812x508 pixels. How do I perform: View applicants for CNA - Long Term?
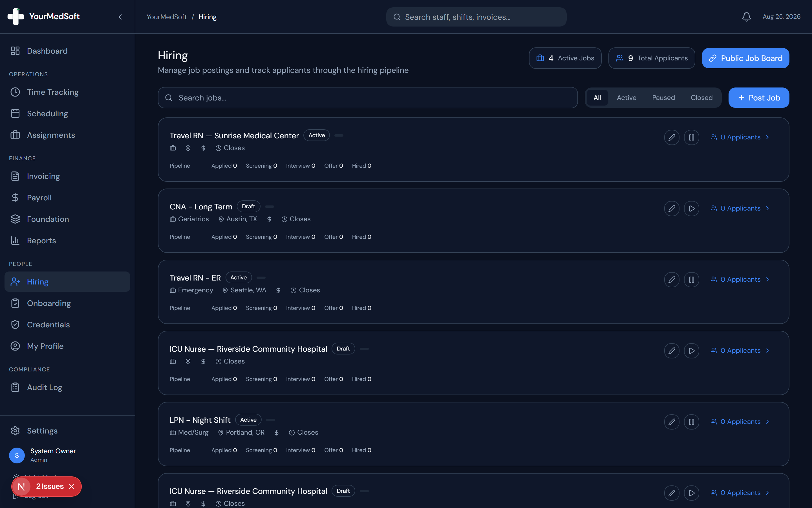pyautogui.click(x=740, y=209)
